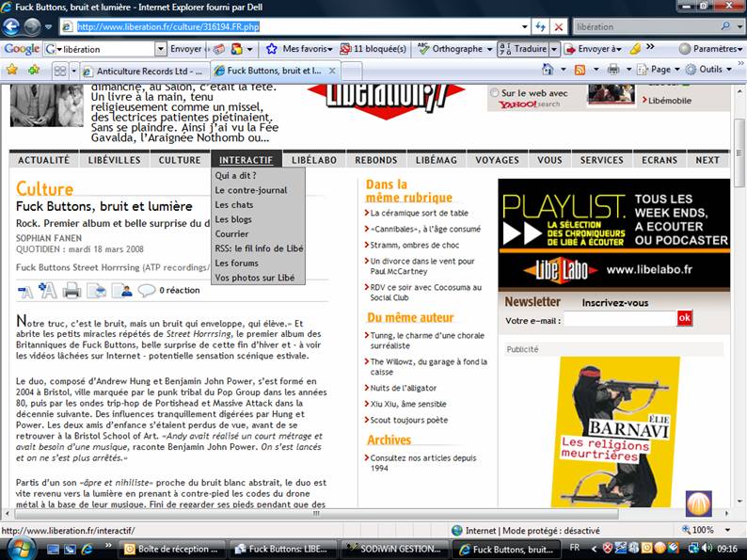
Task: Refresh the page in address bar
Action: (x=540, y=26)
